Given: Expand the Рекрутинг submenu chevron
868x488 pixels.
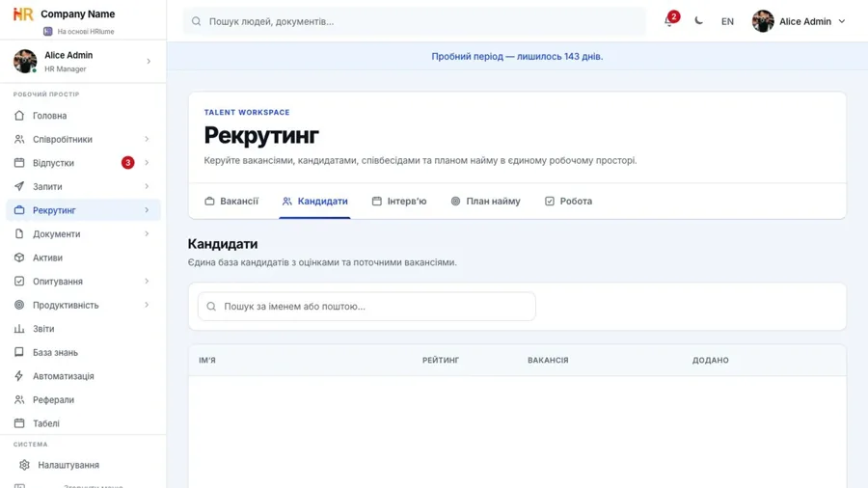Looking at the screenshot, I should click(147, 210).
